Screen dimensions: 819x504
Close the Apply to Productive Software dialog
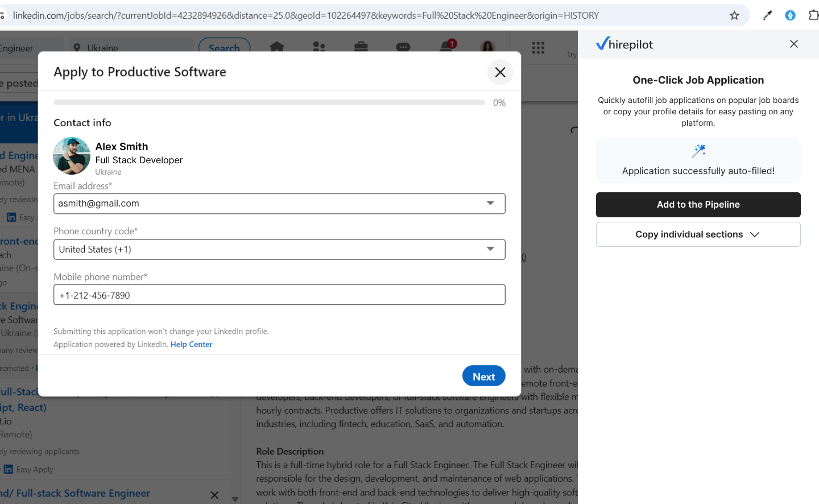tap(500, 72)
